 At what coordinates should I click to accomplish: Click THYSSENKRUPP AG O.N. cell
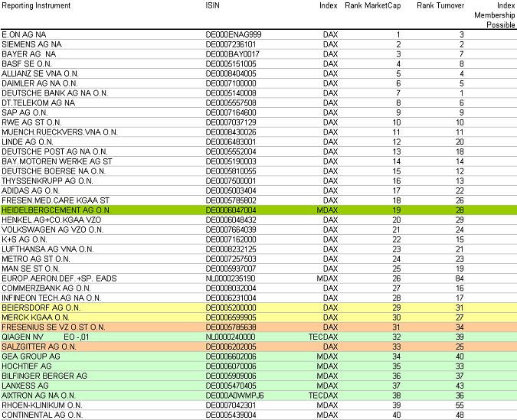point(47,181)
